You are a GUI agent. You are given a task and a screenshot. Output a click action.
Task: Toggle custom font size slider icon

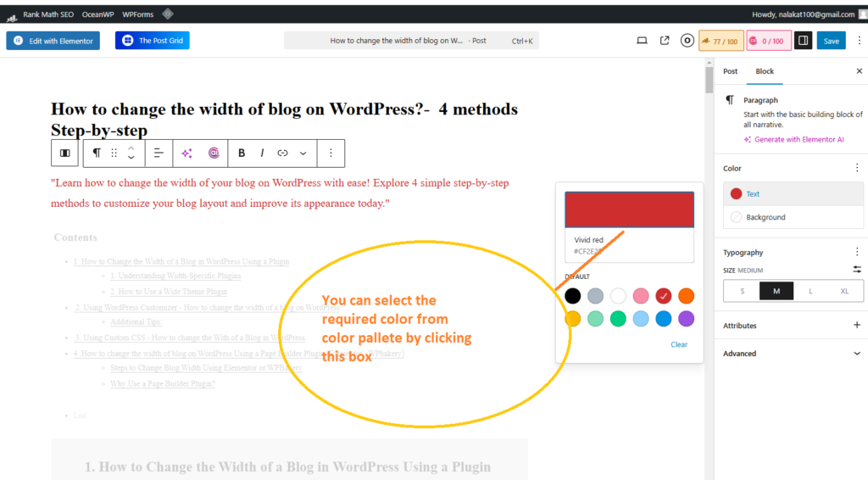(x=857, y=270)
